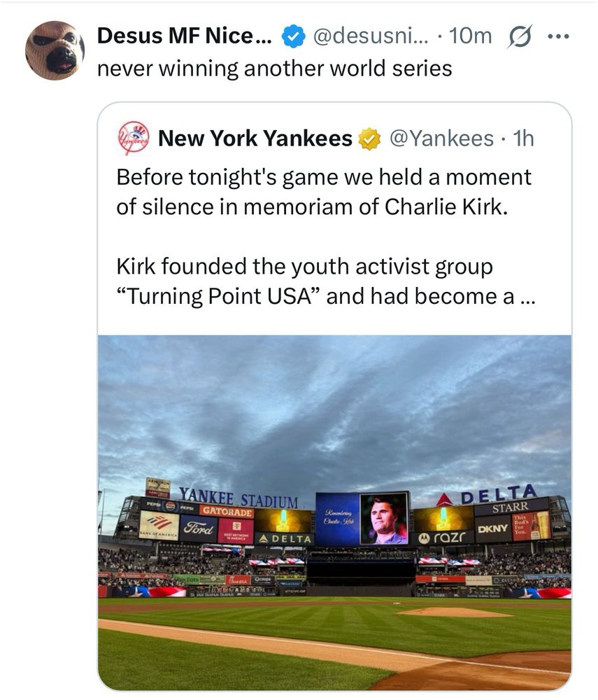
Task: Open the Desus MF Nice display name
Action: click(x=184, y=36)
